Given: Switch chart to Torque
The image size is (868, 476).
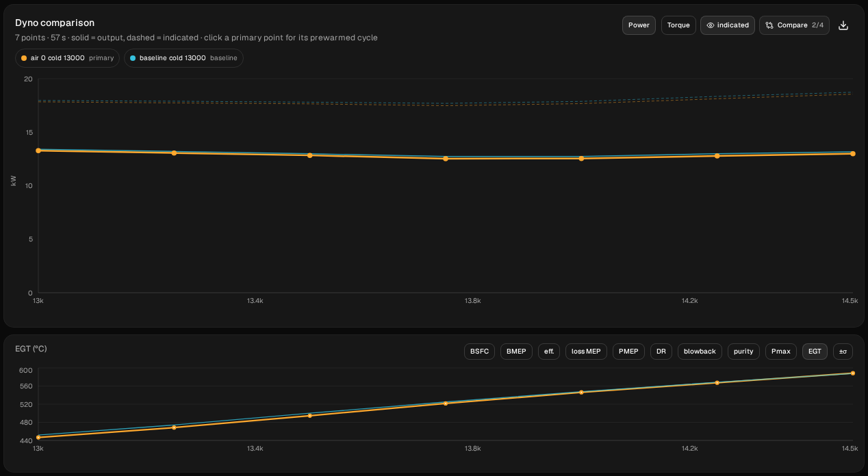Looking at the screenshot, I should [678, 25].
